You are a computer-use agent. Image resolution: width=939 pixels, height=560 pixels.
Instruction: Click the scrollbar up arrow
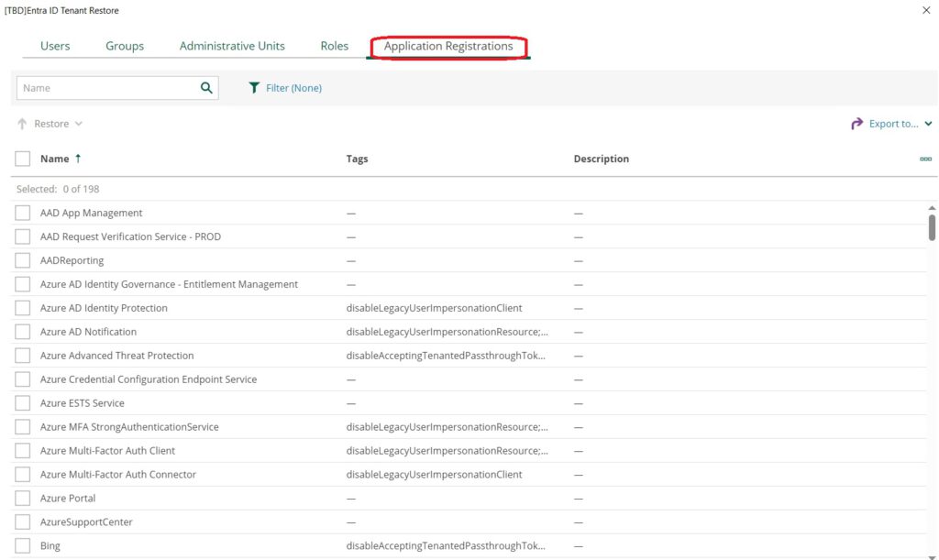click(932, 208)
